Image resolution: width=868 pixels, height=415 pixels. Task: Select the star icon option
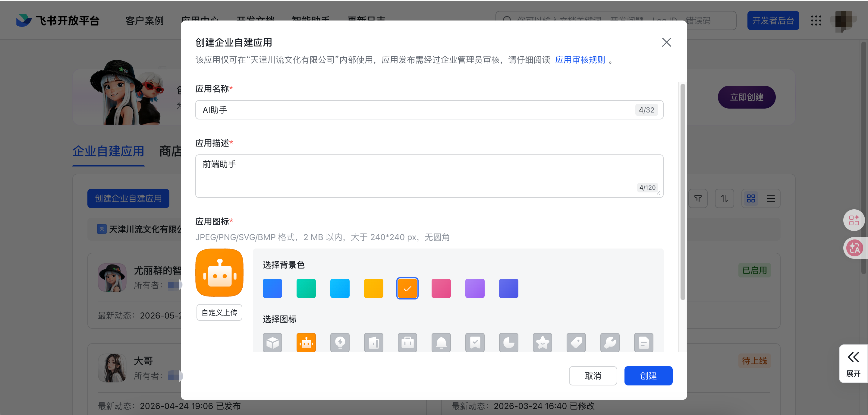click(542, 343)
